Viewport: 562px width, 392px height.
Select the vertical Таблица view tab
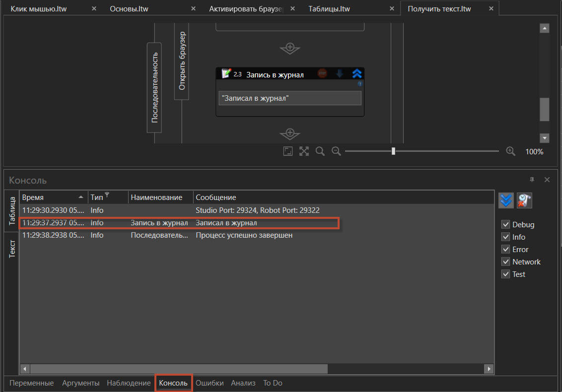[12, 211]
